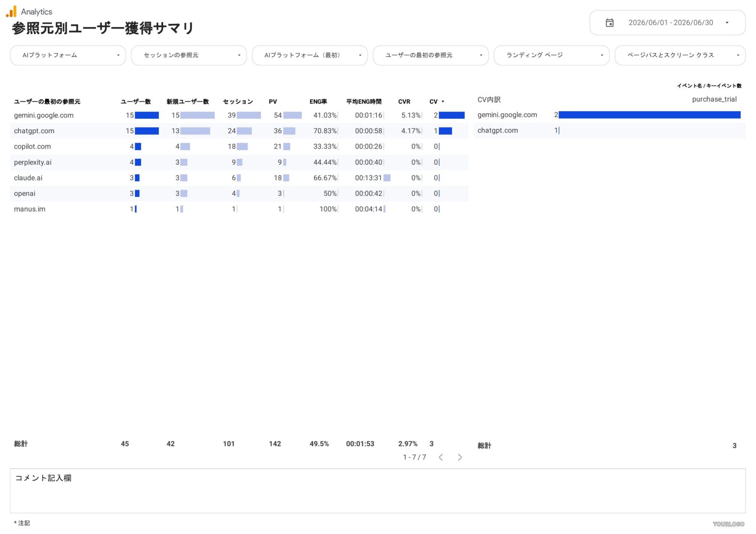
Task: Open the ユーザーの最初の参照元 filter dropdown
Action: (431, 55)
